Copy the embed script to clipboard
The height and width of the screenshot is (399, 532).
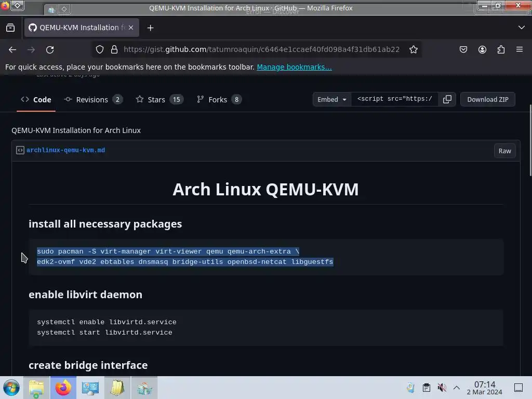[x=447, y=99]
